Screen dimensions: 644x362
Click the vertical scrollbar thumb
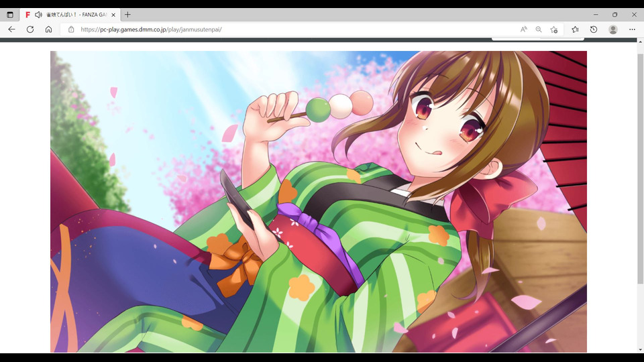(640, 168)
